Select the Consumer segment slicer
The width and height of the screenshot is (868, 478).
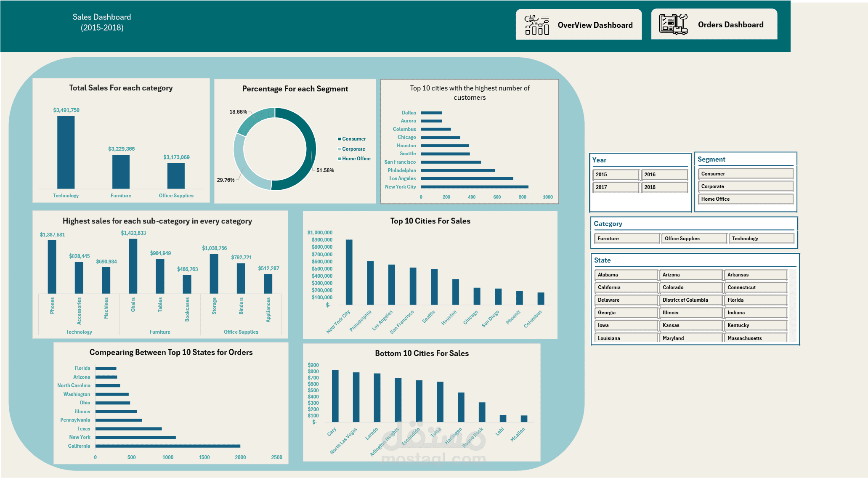(x=745, y=174)
